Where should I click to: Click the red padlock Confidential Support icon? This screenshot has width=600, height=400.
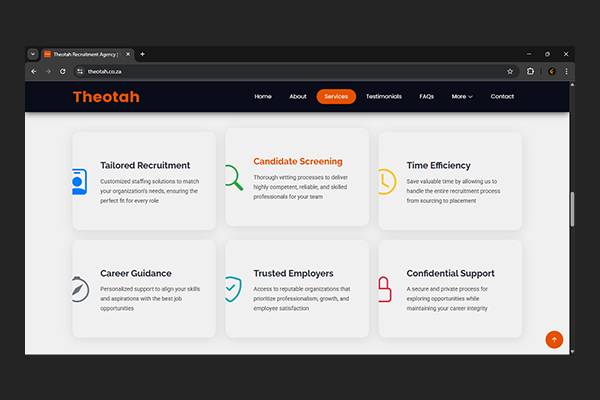coord(385,289)
